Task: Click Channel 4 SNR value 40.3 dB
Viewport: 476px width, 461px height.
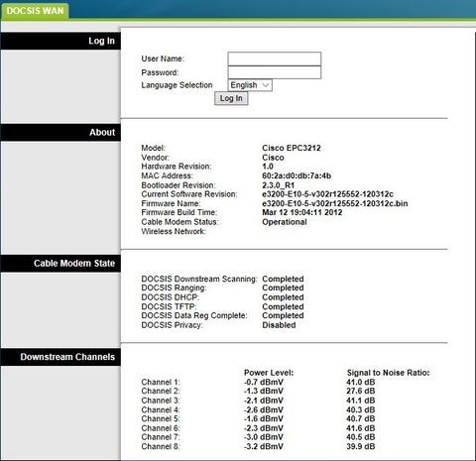Action: [x=361, y=409]
